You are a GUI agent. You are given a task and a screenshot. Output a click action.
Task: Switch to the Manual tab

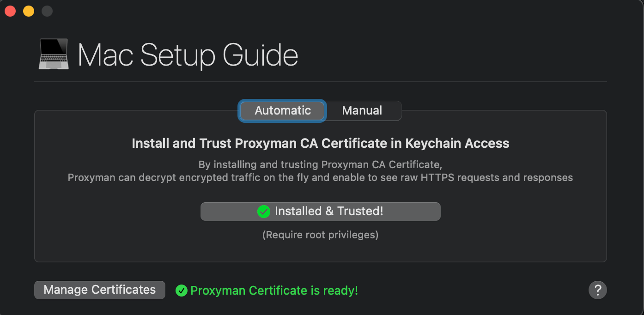click(362, 111)
